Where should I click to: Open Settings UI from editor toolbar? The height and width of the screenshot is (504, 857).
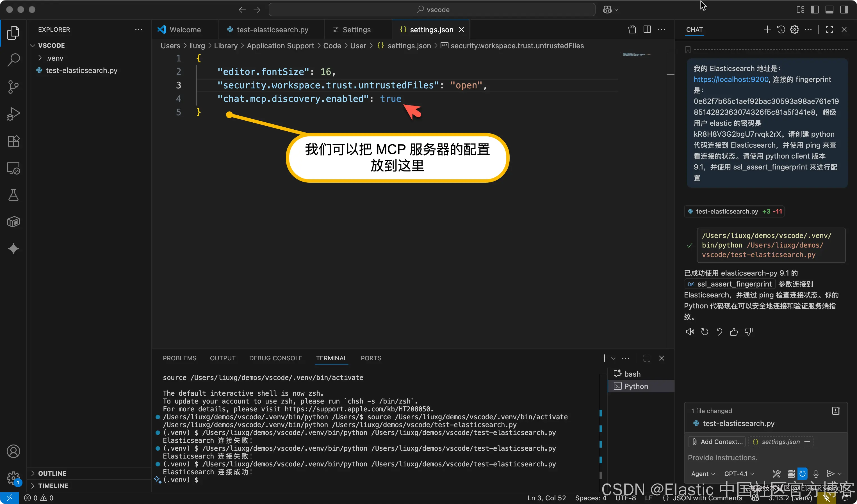point(632,29)
